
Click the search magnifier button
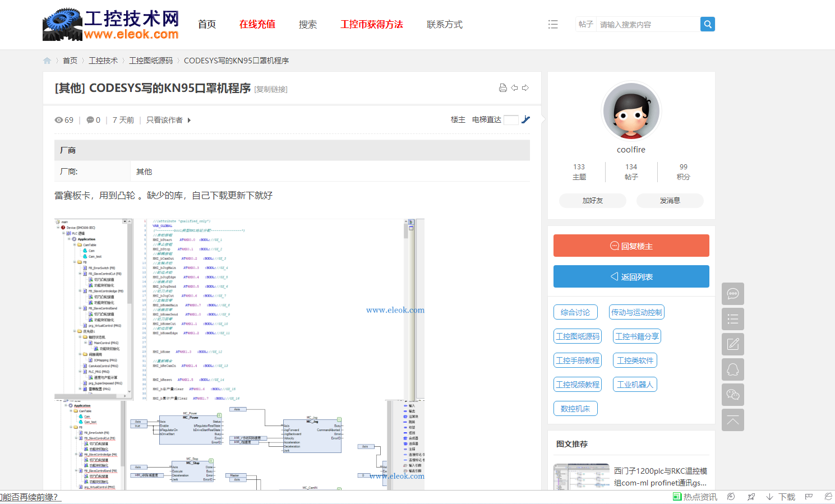pyautogui.click(x=708, y=24)
